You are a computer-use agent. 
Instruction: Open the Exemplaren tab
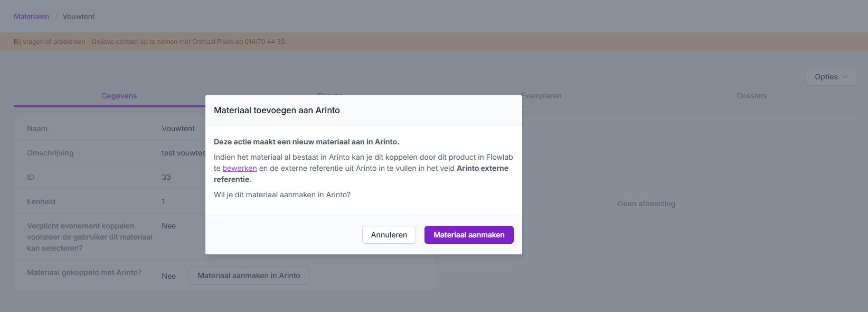click(x=541, y=96)
